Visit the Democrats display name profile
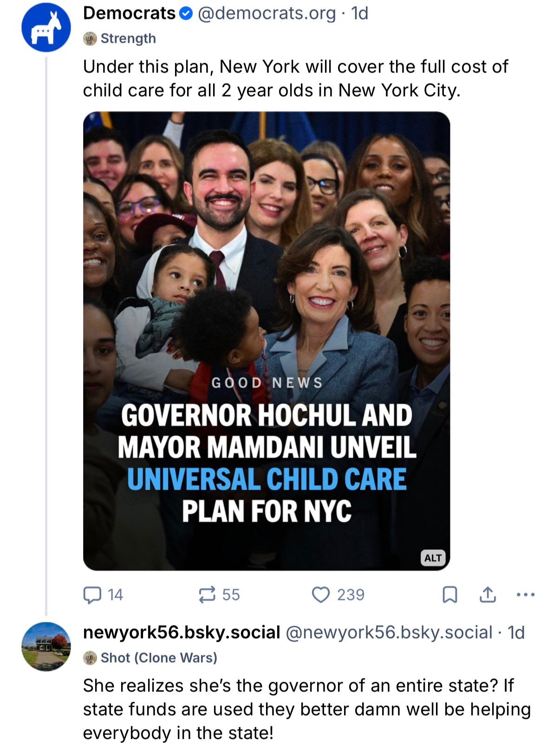Image resolution: width=560 pixels, height=749 pixels. [129, 14]
